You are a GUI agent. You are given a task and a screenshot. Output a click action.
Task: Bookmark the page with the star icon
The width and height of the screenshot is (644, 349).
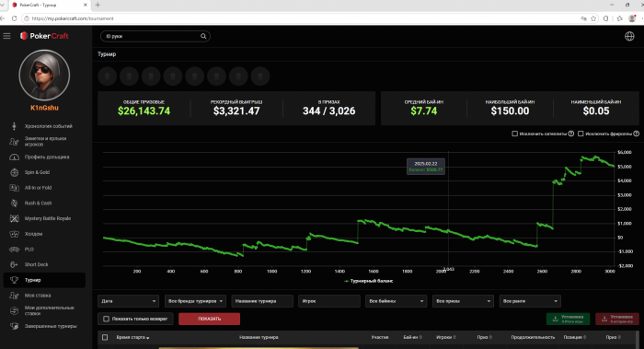(x=593, y=18)
